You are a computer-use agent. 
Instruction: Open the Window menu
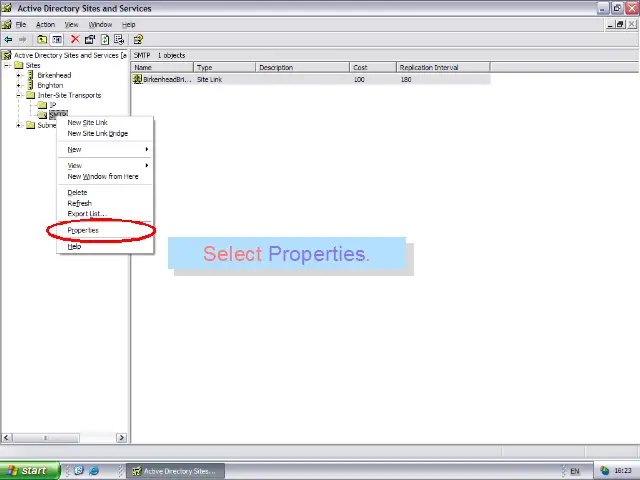pos(100,24)
